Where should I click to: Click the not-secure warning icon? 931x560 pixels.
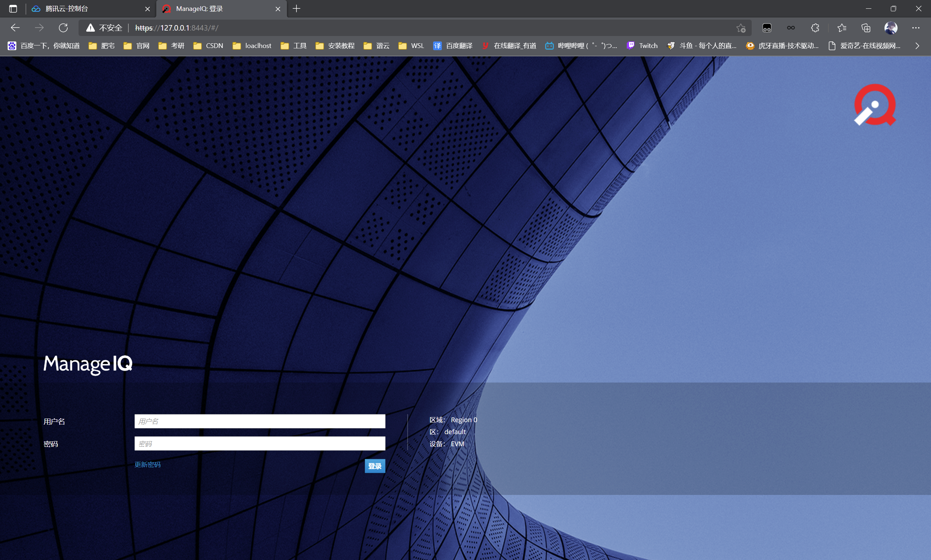click(90, 28)
